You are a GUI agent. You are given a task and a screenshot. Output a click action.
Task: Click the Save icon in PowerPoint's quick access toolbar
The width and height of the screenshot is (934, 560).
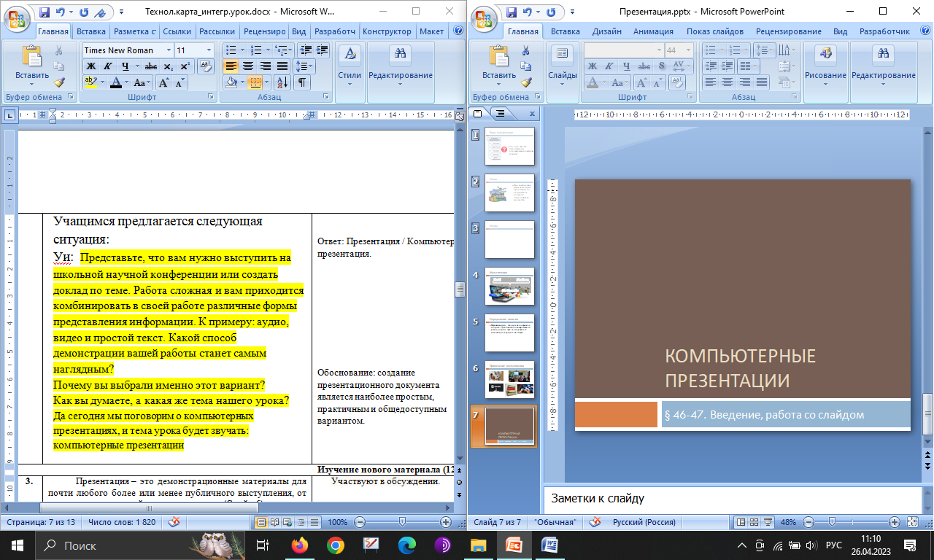coord(512,12)
